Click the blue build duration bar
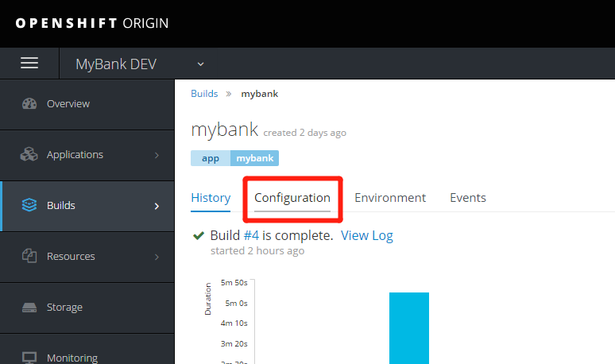This screenshot has width=615, height=364. [x=408, y=327]
